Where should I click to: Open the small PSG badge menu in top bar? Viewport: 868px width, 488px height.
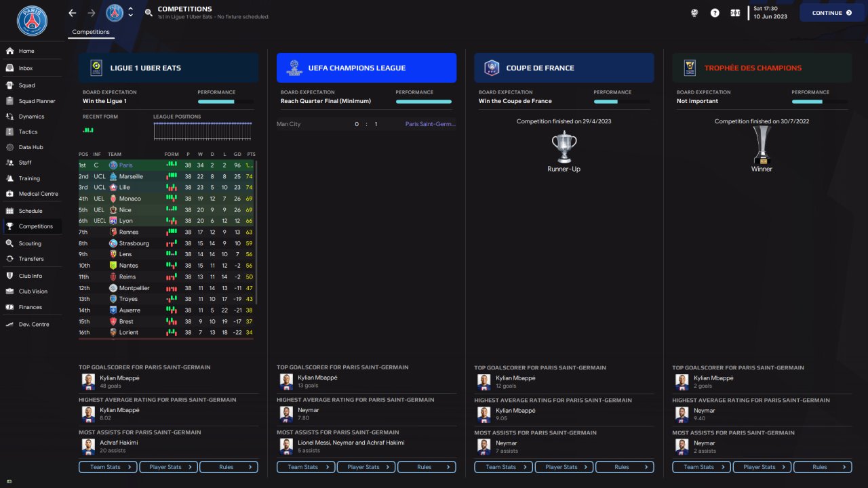tap(115, 13)
